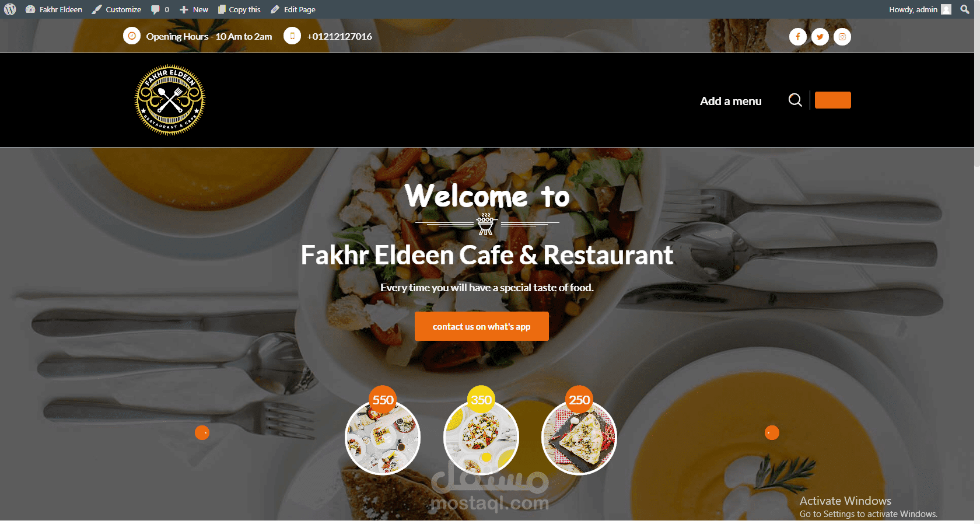Click the WordPress logo in admin bar
Viewport: 980px width, 524px height.
[10, 9]
